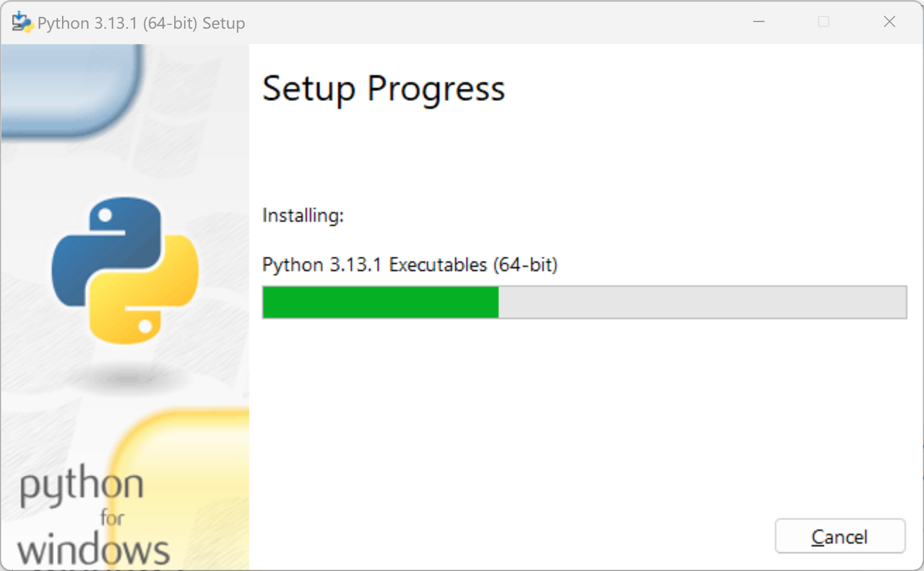Click the 'Setup Progress' heading
924x571 pixels.
click(383, 89)
